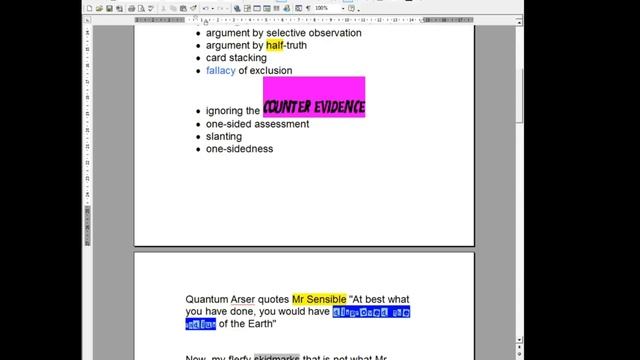Click the words 'ignoring the'
Screen dimensions: 640x360
click(x=233, y=111)
